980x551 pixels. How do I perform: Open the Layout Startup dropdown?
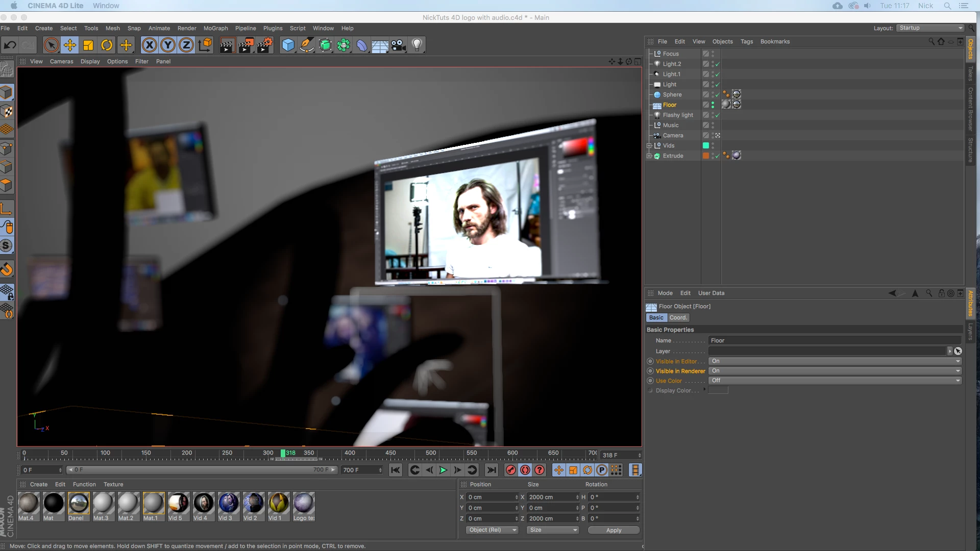coord(930,28)
